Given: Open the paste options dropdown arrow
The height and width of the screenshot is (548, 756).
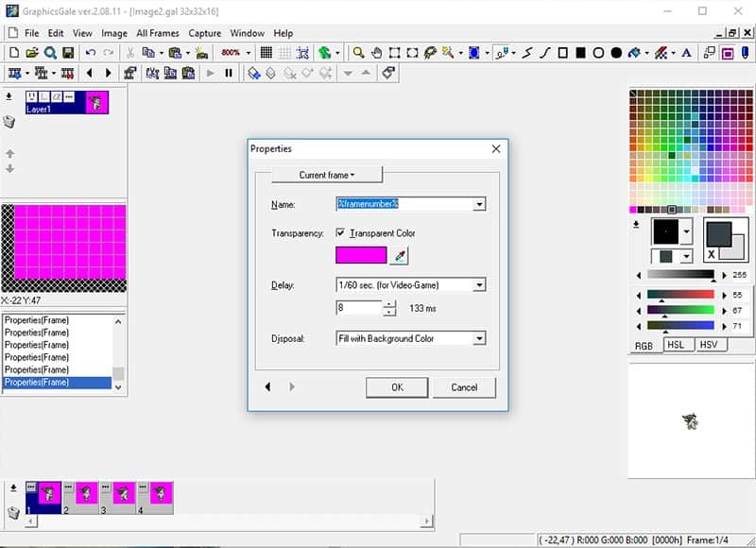Looking at the screenshot, I should [x=187, y=53].
